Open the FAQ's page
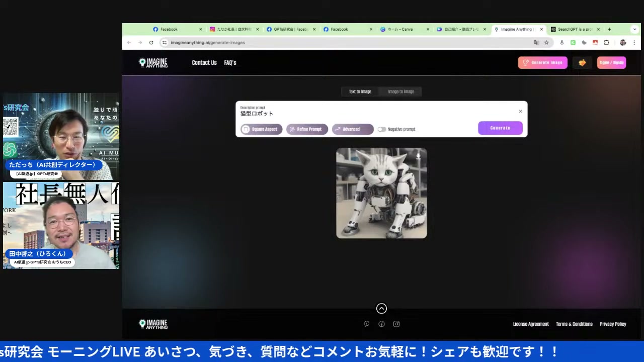This screenshot has width=644, height=362. pyautogui.click(x=230, y=63)
